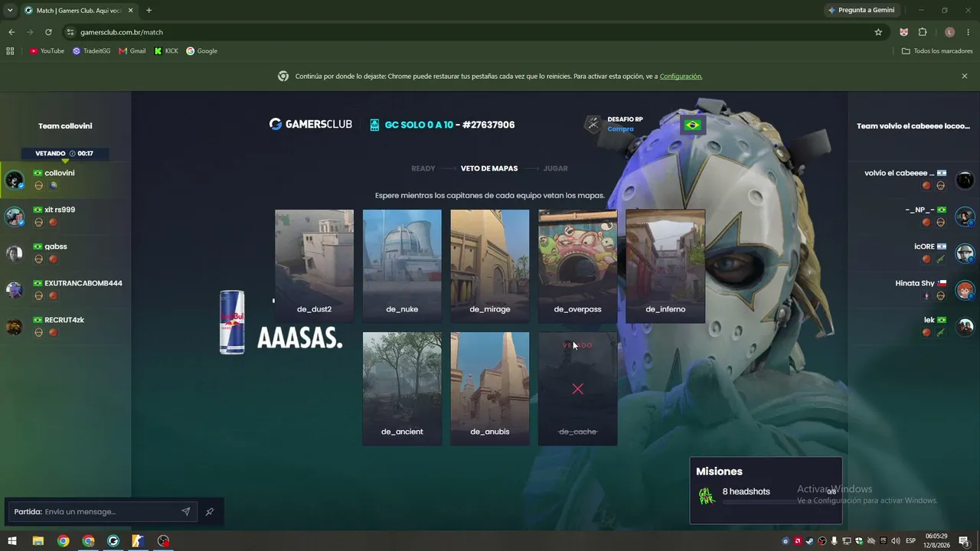The height and width of the screenshot is (551, 980).
Task: Click the JUGAR step label
Action: (x=556, y=168)
